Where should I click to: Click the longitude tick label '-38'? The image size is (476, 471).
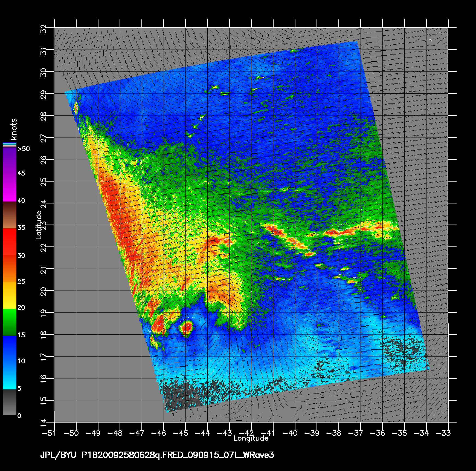[x=334, y=433]
